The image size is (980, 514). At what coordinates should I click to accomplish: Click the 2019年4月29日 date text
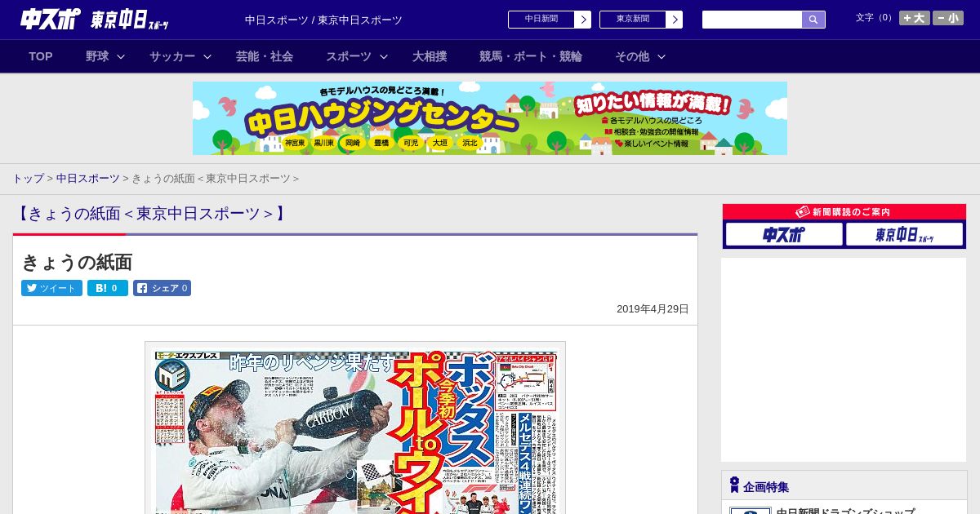pyautogui.click(x=653, y=309)
